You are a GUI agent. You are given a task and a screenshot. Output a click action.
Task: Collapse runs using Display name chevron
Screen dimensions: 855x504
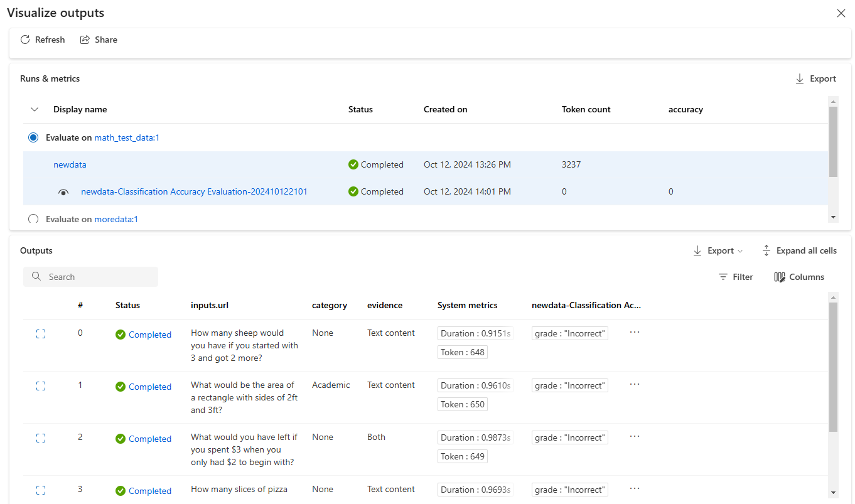[35, 109]
